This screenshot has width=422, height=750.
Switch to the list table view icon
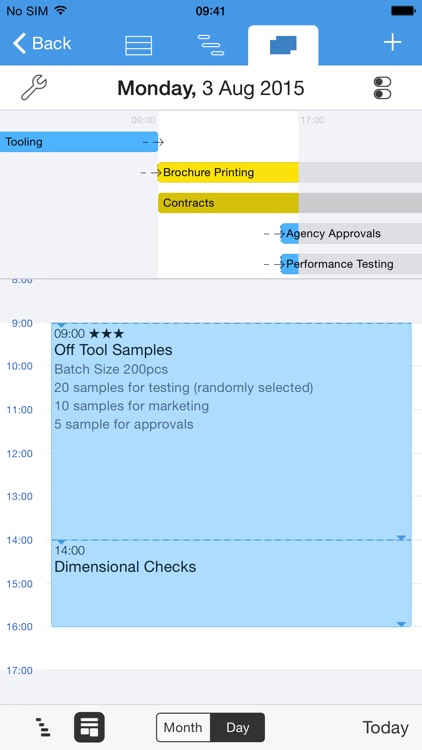pyautogui.click(x=138, y=45)
